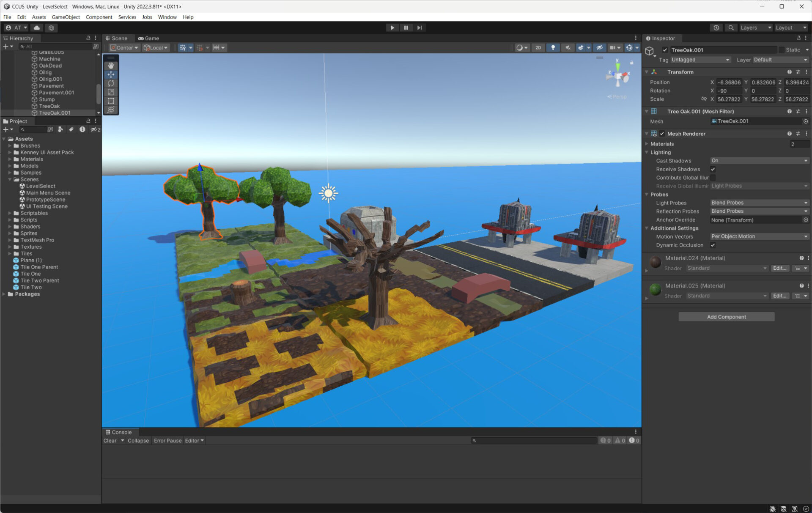Toggle Collapse in Console

pos(138,441)
